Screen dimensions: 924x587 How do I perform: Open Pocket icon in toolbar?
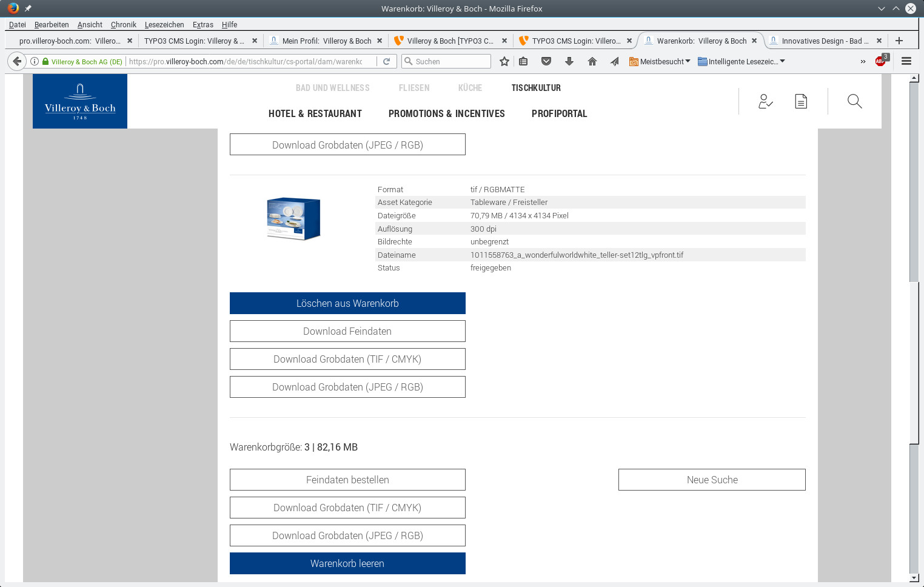click(x=546, y=61)
